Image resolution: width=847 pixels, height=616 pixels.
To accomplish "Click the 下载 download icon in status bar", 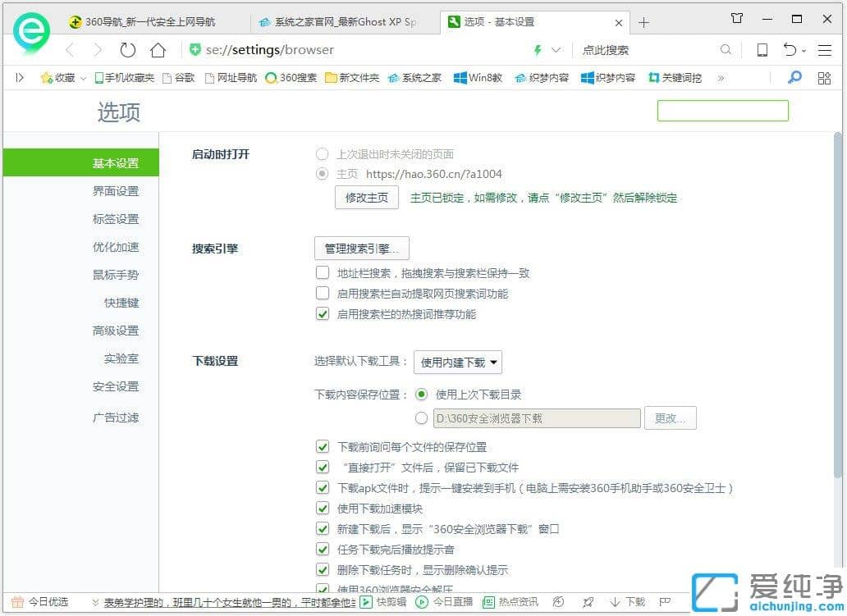I will 626,601.
